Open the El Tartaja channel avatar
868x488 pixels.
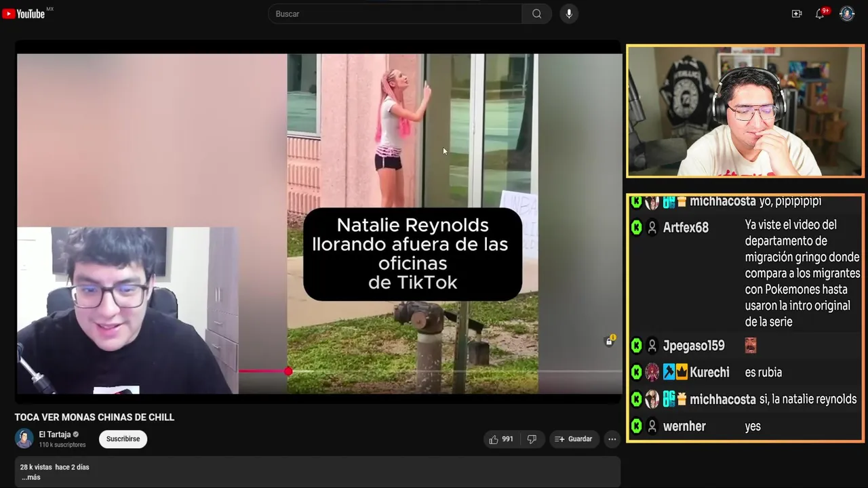pyautogui.click(x=24, y=439)
